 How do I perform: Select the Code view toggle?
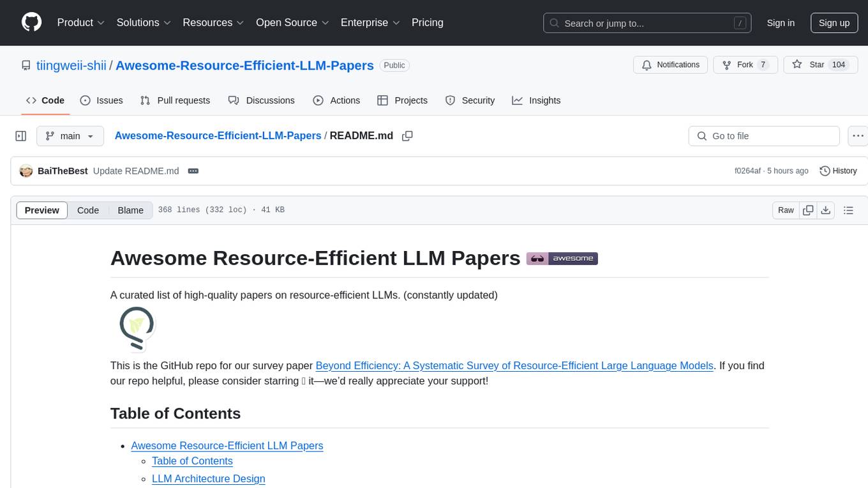pyautogui.click(x=88, y=210)
